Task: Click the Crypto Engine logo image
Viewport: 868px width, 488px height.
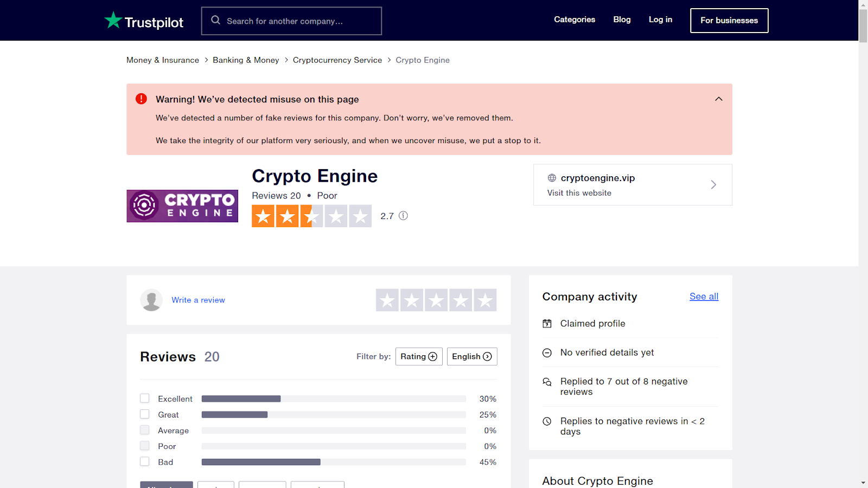Action: pos(182,206)
